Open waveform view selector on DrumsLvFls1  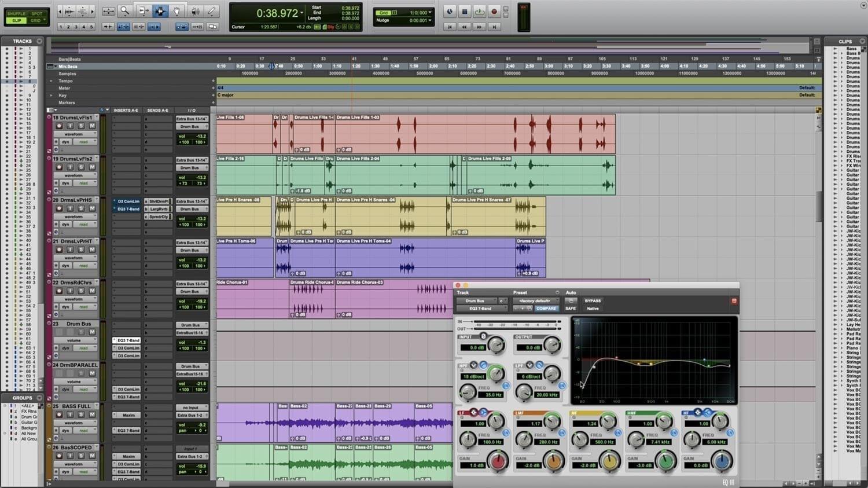click(76, 134)
